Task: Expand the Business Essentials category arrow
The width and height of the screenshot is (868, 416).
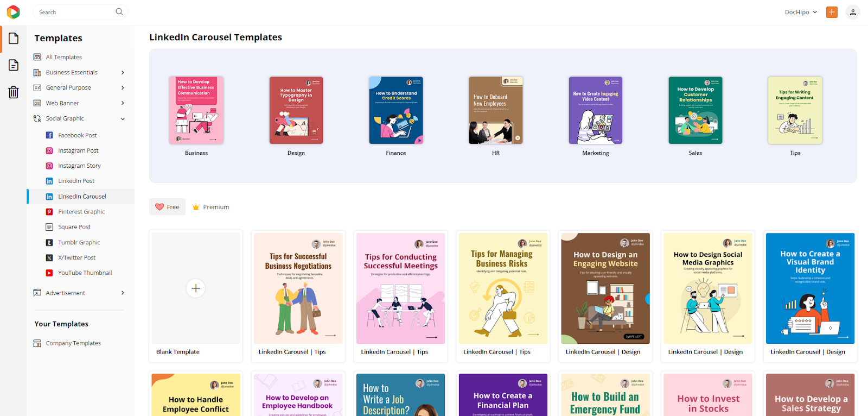Action: 123,73
